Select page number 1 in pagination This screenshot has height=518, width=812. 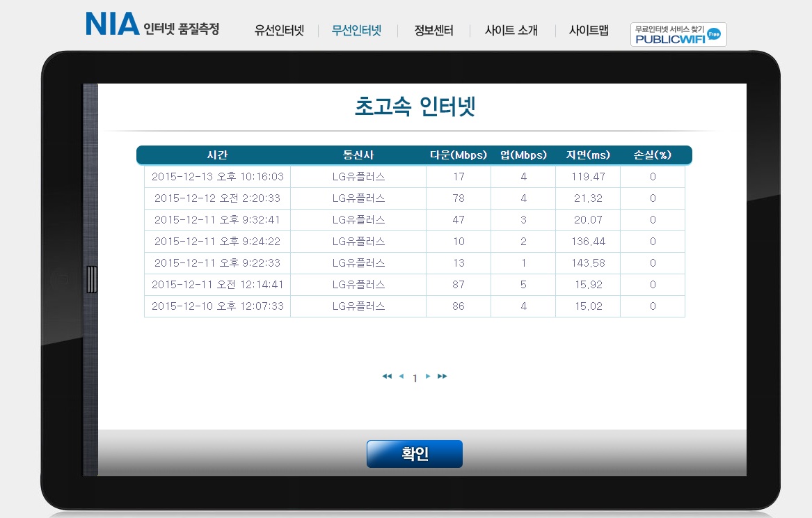point(415,379)
